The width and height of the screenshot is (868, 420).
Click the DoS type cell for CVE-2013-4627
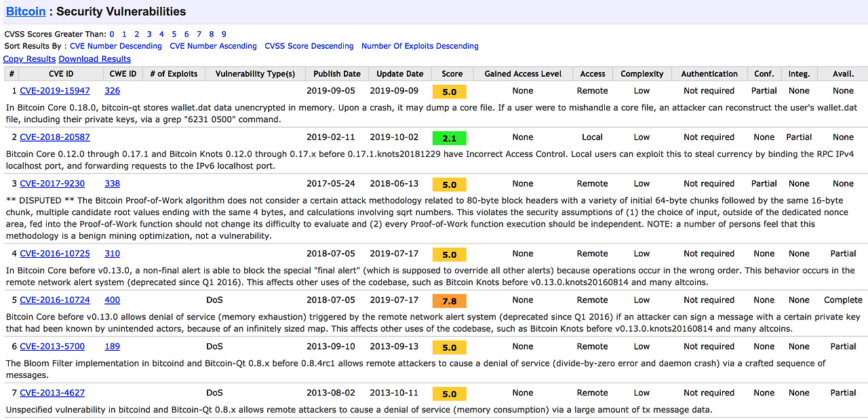pyautogui.click(x=214, y=393)
